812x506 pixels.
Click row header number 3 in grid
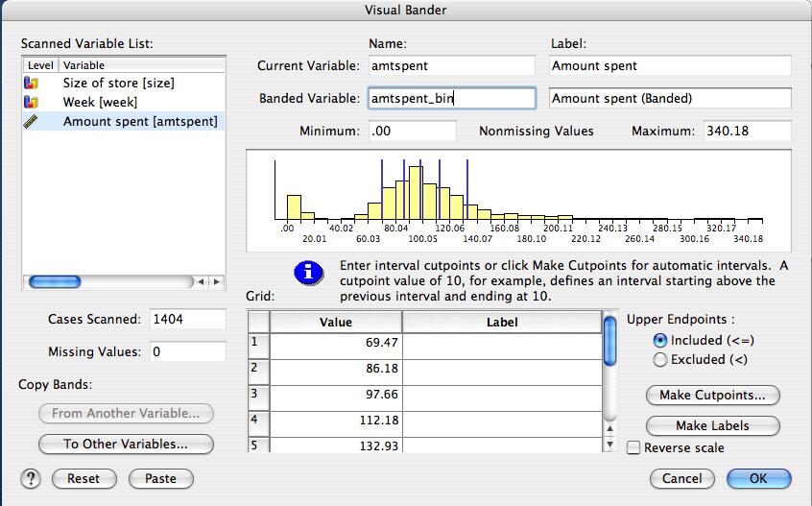[x=258, y=398]
